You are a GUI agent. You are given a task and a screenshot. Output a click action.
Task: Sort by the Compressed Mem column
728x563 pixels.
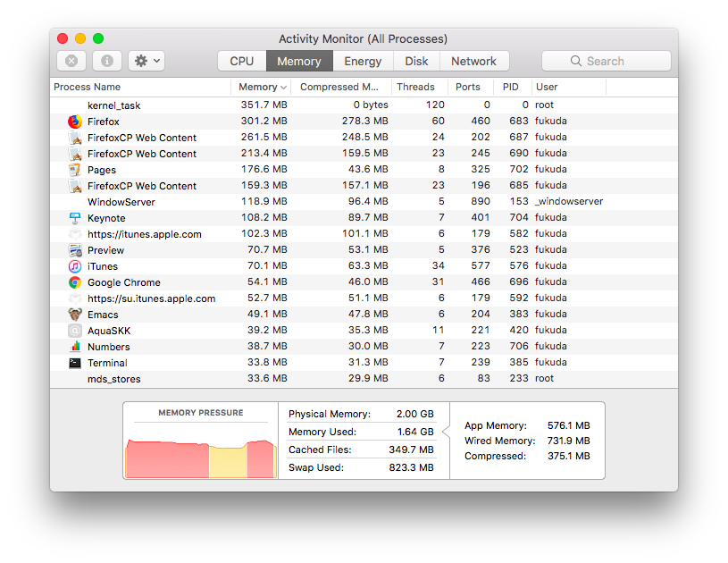(x=342, y=87)
